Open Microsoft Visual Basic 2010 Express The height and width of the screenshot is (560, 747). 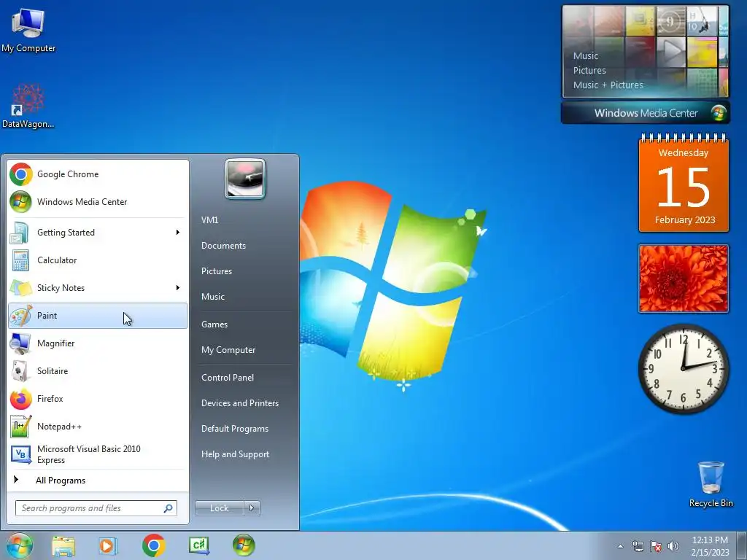pos(98,454)
